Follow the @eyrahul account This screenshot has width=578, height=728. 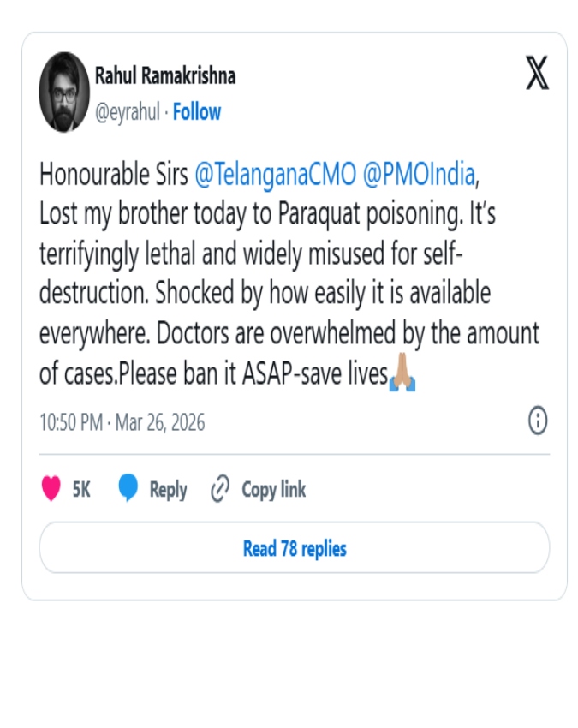pyautogui.click(x=197, y=112)
